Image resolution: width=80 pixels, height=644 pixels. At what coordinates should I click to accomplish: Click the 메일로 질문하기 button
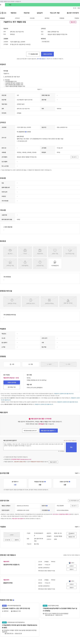point(53,462)
